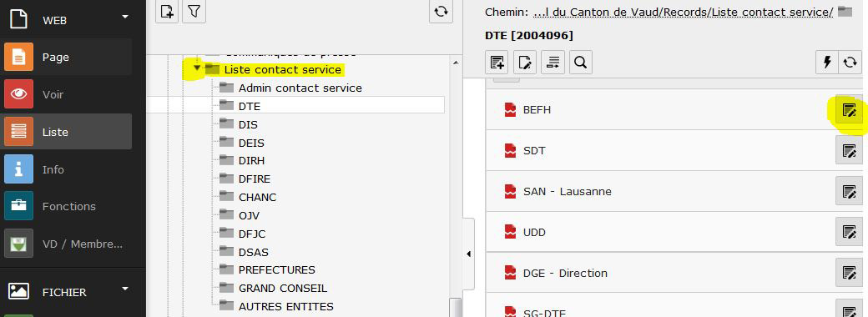Image resolution: width=868 pixels, height=317 pixels.
Task: Click the SDT record icon
Action: click(510, 150)
